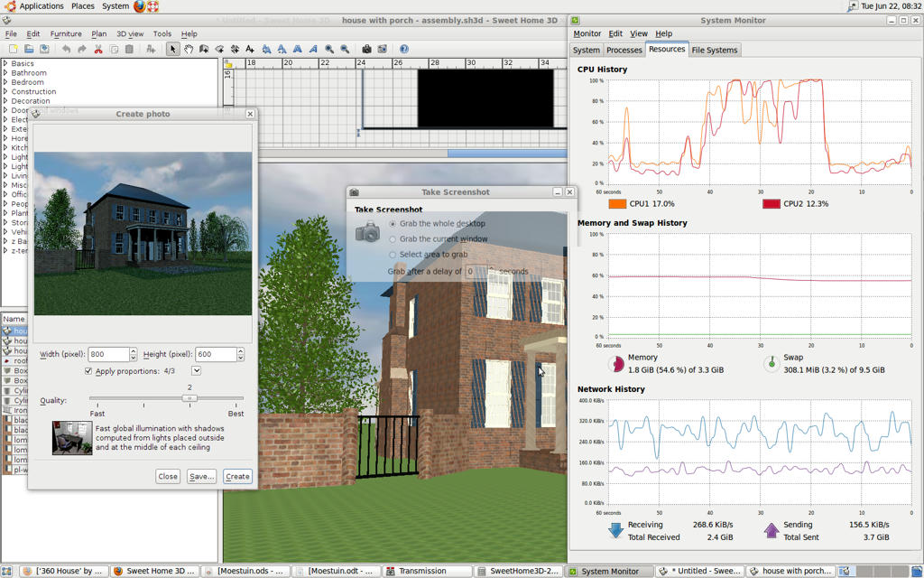Click the rendered house photo preview
The width and height of the screenshot is (924, 578).
(143, 234)
